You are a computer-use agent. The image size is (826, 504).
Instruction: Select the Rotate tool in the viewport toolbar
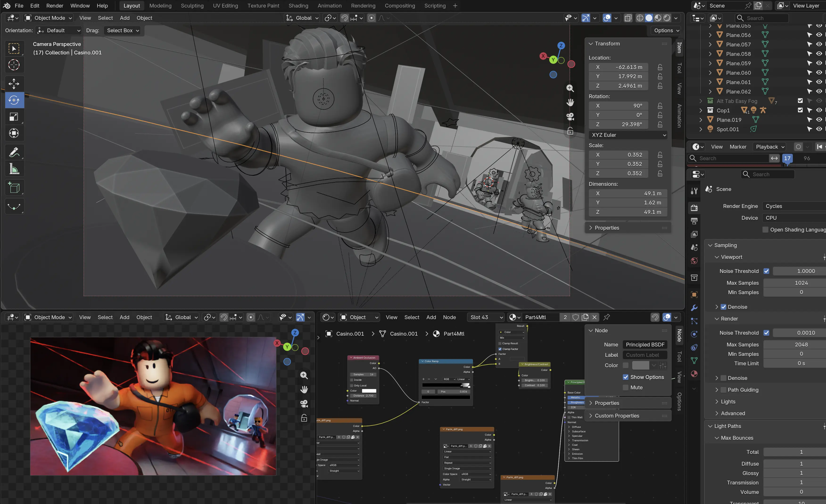tap(14, 100)
